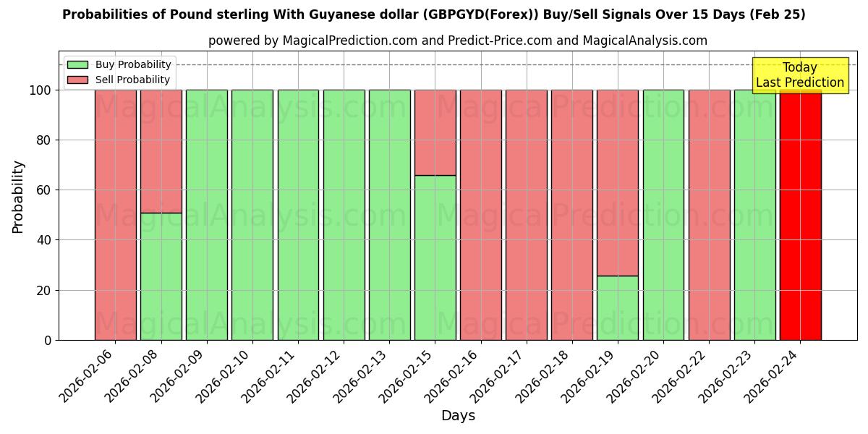
Task: Click the green Buy Probability legend swatch
Action: pos(77,64)
